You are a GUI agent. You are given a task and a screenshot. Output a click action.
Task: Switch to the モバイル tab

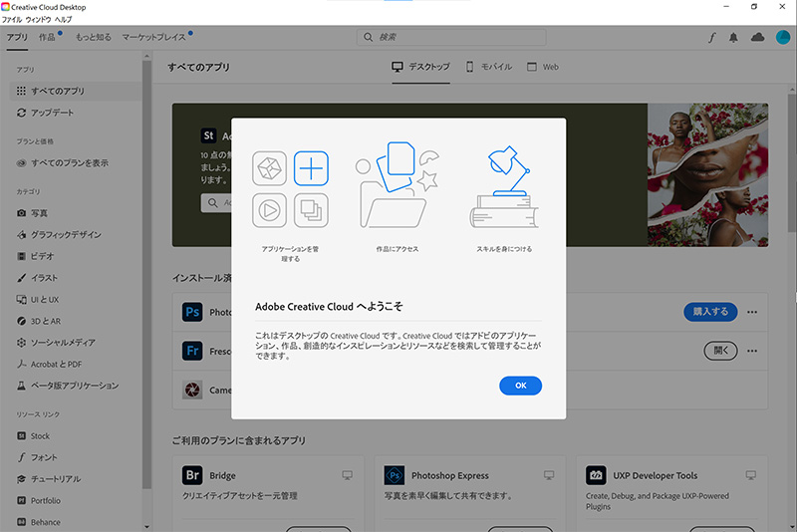coord(488,67)
